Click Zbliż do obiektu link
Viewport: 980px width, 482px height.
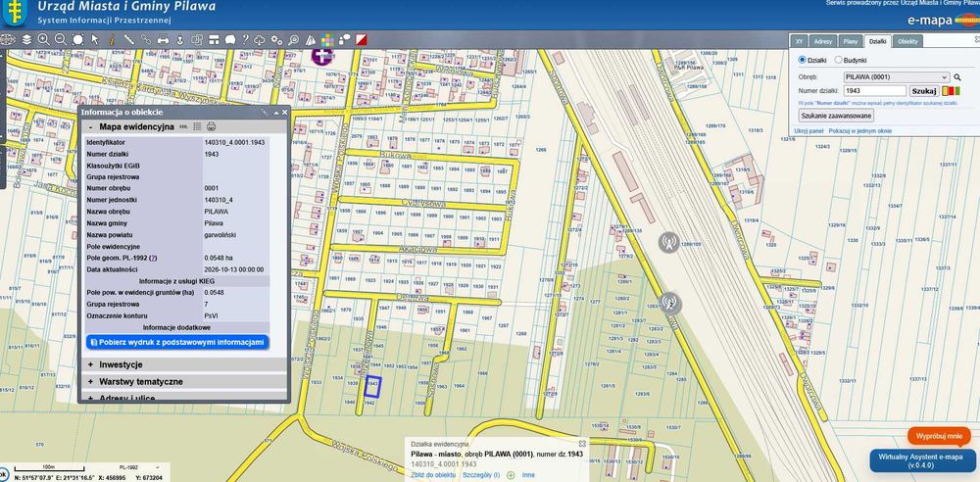pos(433,475)
